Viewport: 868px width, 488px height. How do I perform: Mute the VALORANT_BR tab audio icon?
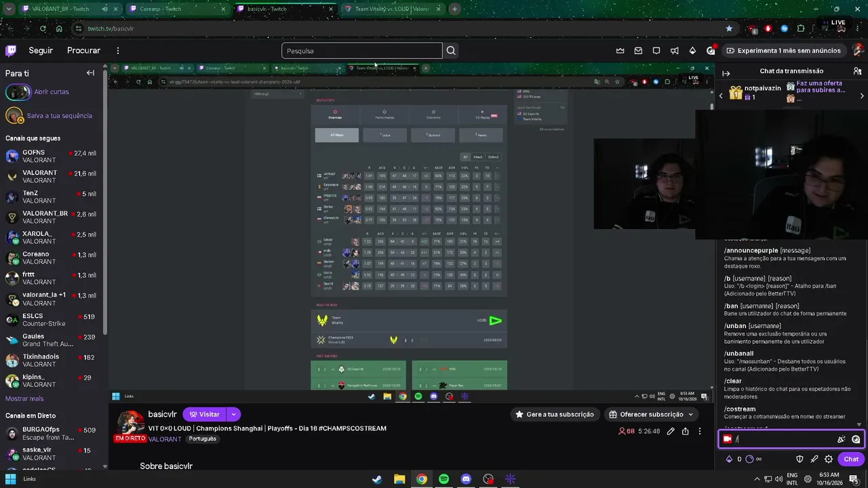[x=104, y=9]
